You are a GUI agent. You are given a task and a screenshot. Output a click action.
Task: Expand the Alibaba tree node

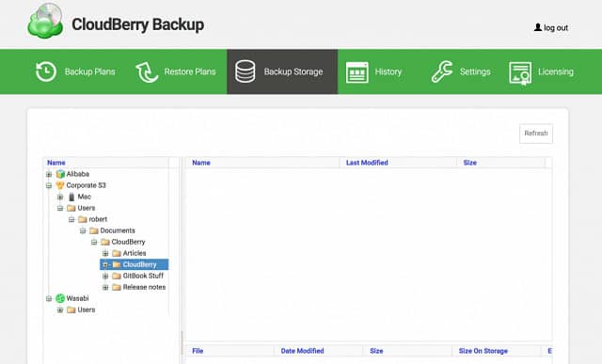49,174
